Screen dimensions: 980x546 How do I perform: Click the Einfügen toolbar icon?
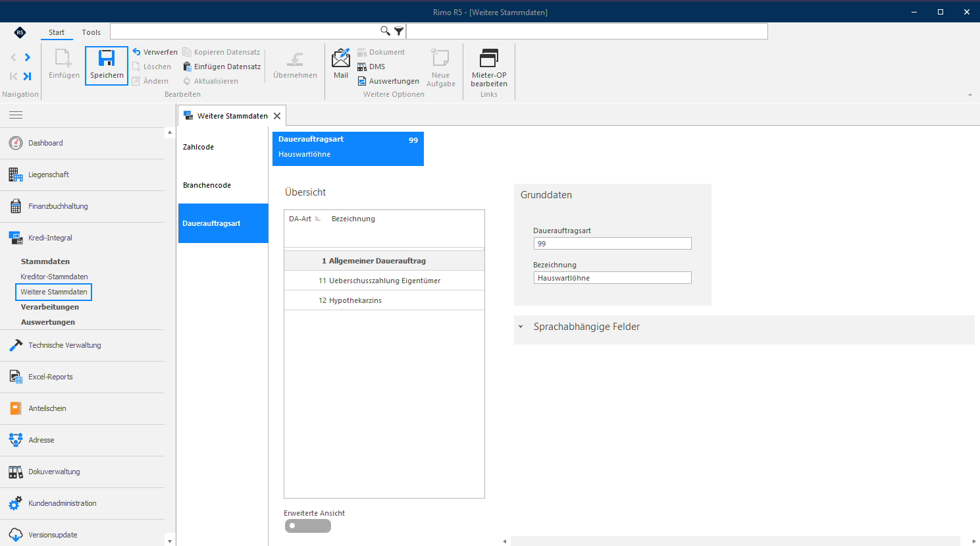coord(64,65)
